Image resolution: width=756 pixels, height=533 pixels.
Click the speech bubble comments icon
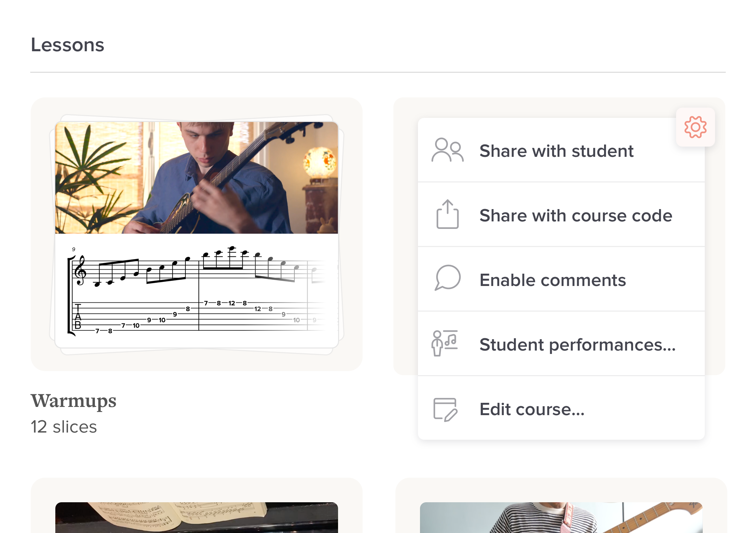(x=447, y=278)
